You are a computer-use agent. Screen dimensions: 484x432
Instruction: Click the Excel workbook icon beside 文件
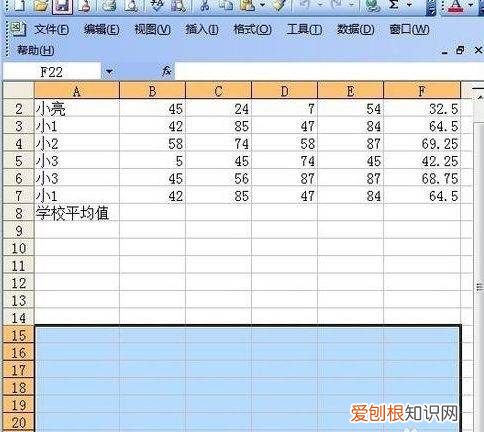coord(17,29)
